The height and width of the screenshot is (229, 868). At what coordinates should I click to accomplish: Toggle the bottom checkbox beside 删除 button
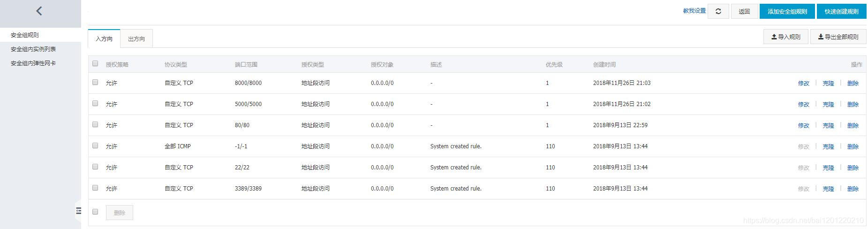pos(95,212)
